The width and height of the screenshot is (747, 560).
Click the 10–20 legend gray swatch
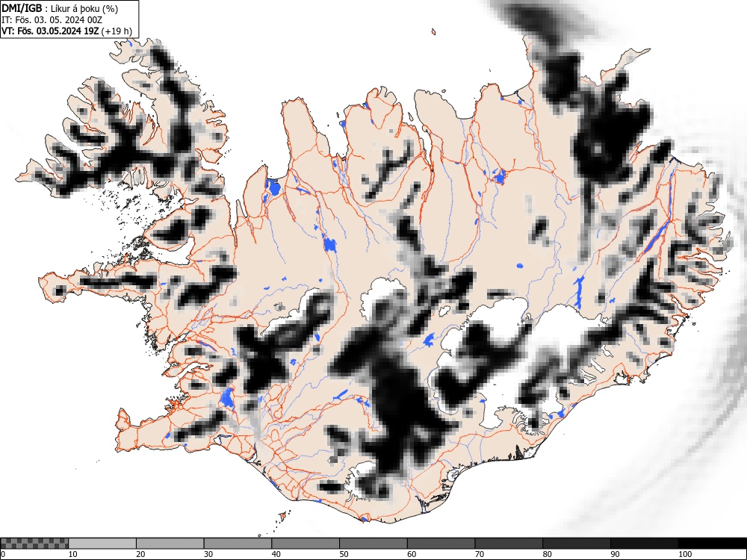[x=102, y=544]
